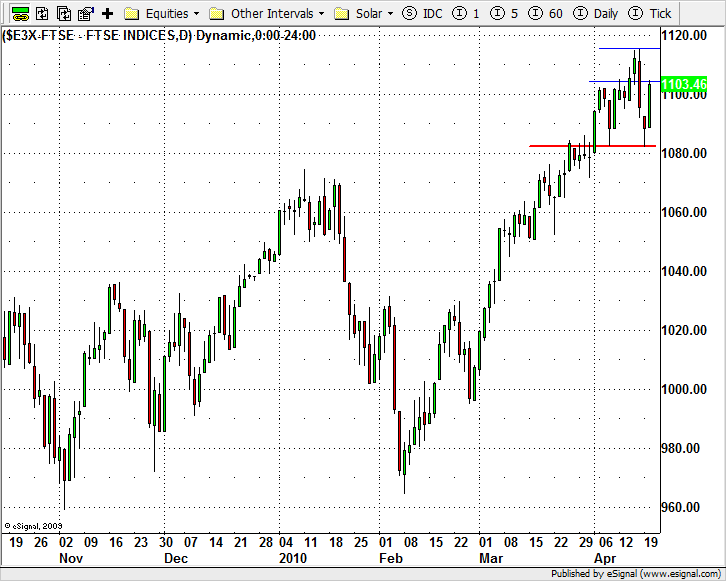Image resolution: width=726 pixels, height=581 pixels.
Task: Click the 23 date label
Action: pyautogui.click(x=141, y=542)
